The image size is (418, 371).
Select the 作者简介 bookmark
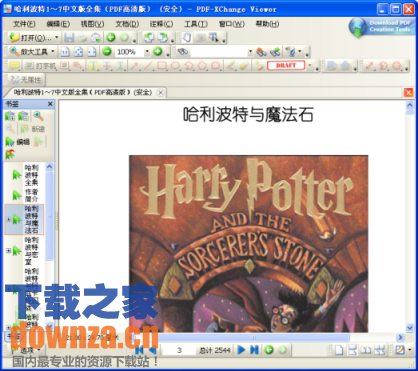(x=32, y=195)
